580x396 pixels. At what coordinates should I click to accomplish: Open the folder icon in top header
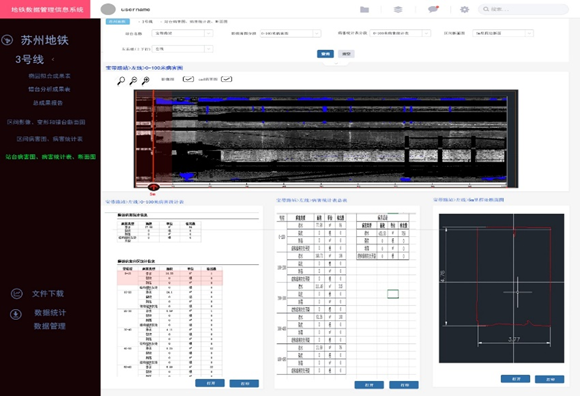click(365, 9)
